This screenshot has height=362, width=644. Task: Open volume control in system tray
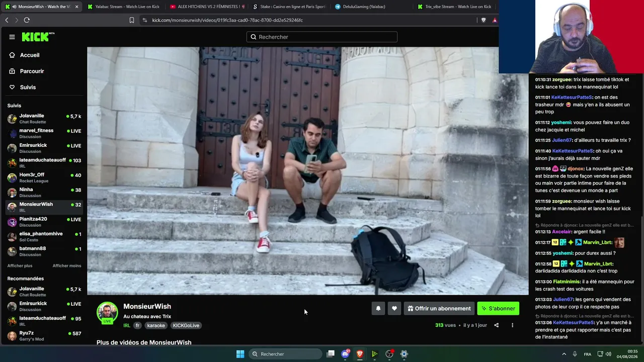pos(608,354)
